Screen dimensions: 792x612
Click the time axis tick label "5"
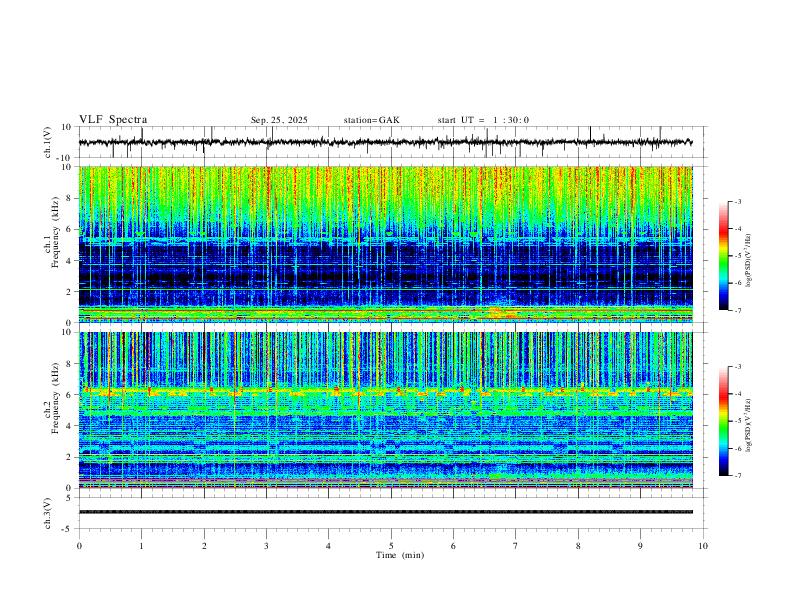point(391,546)
